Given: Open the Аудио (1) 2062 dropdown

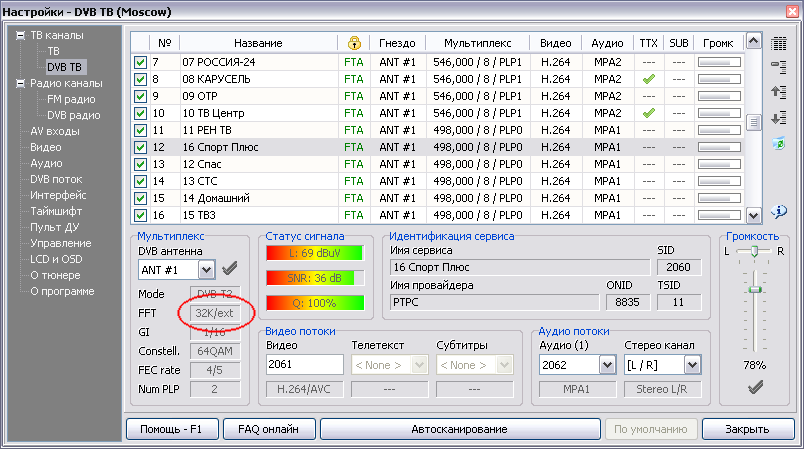Looking at the screenshot, I should click(606, 365).
